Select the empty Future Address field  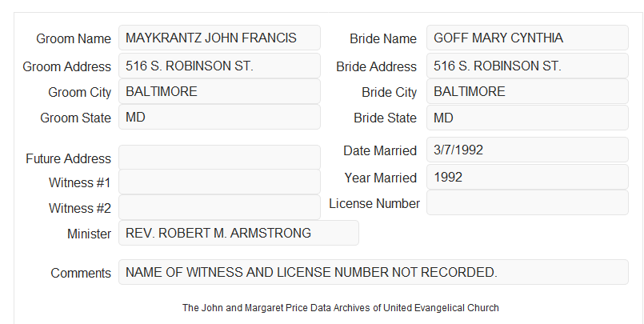(x=219, y=158)
